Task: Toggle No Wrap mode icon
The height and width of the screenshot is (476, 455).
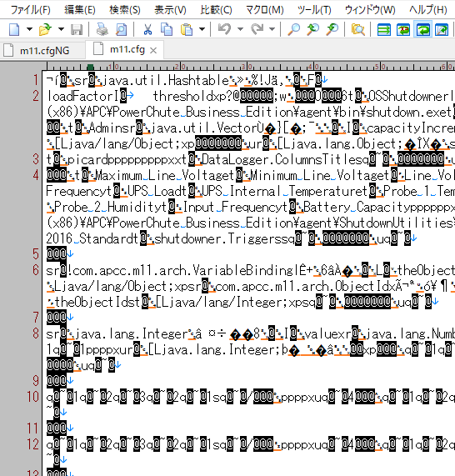Action: point(384,30)
